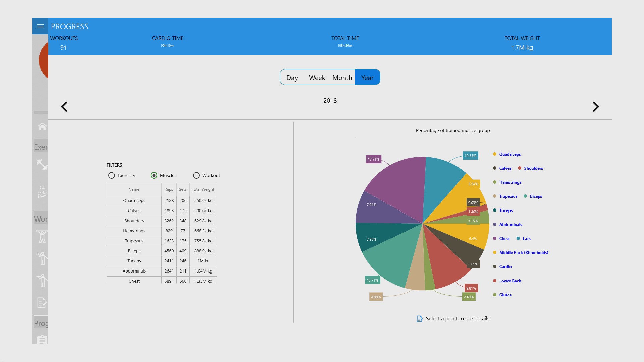Viewport: 644px width, 362px height.
Task: Open the hamburger menu
Action: pos(40,26)
